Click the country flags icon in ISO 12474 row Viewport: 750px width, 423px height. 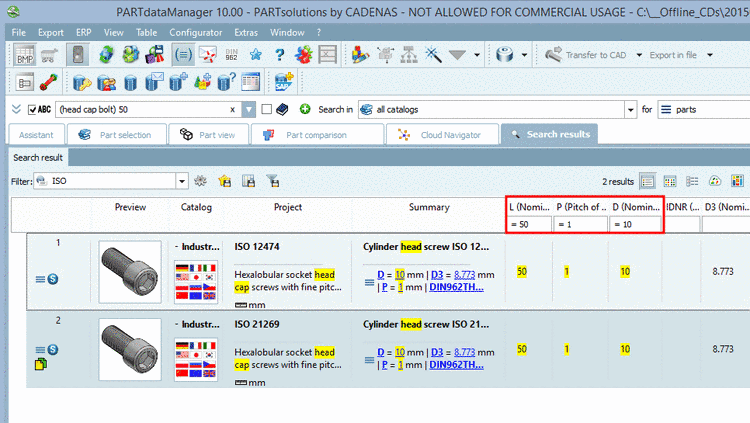tap(196, 282)
